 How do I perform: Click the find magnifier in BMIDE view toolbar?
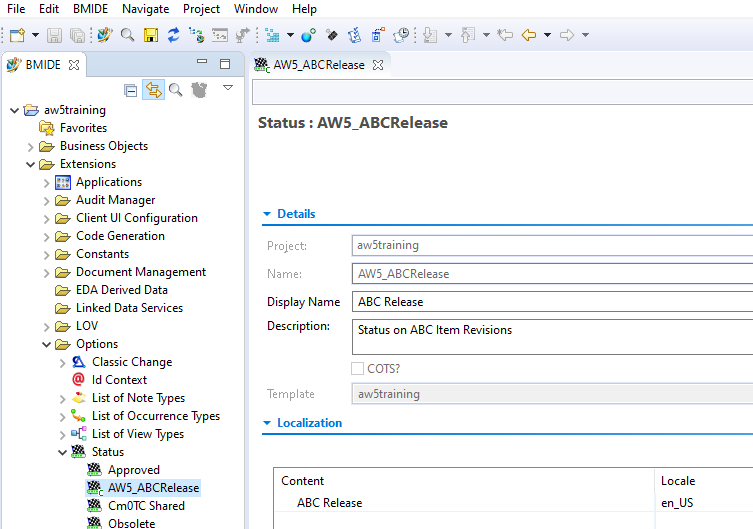175,90
